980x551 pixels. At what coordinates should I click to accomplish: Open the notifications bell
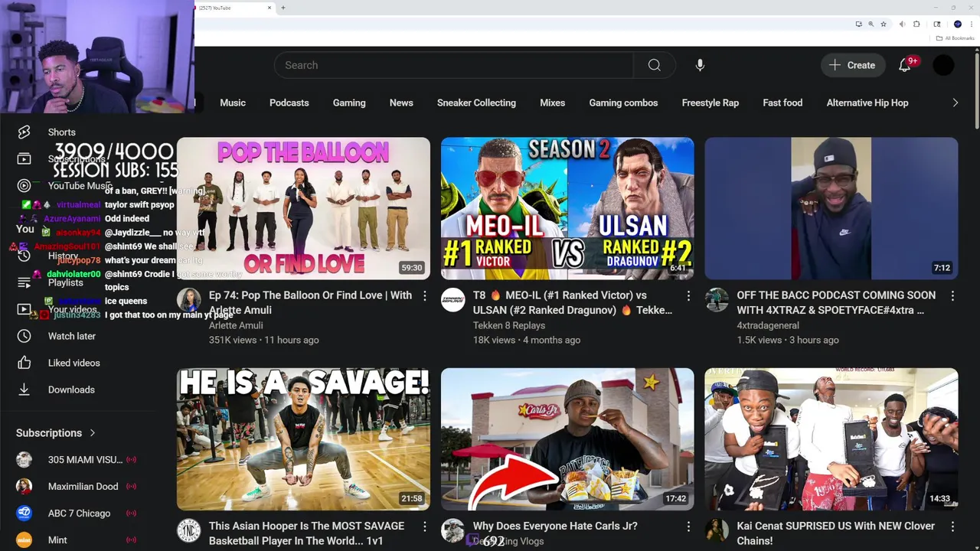click(905, 65)
